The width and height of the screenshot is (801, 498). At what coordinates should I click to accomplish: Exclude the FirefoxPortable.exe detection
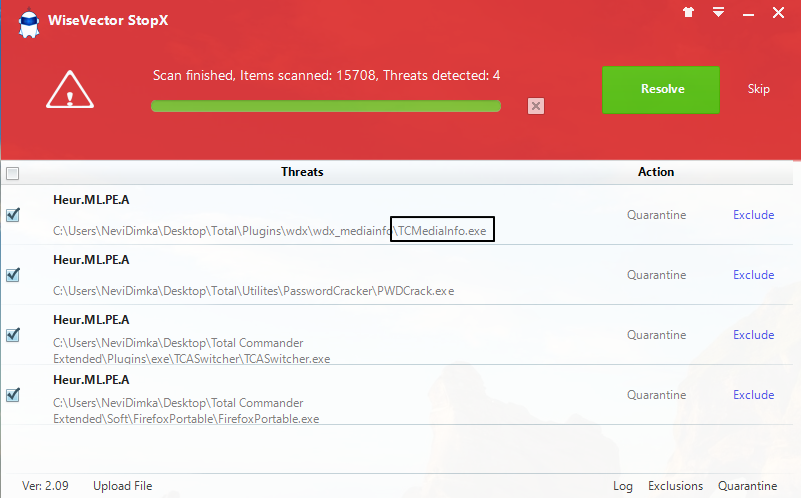[753, 395]
